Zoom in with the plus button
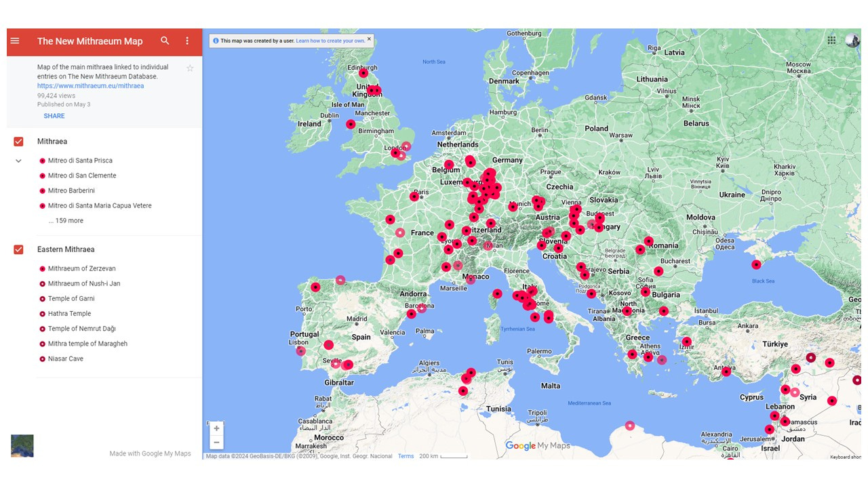This screenshot has width=868, height=488. 216,428
